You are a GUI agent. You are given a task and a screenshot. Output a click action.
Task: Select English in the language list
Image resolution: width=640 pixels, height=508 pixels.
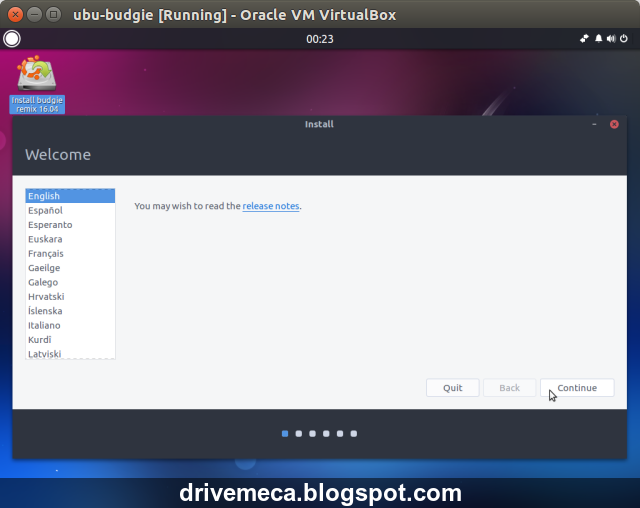tap(70, 196)
